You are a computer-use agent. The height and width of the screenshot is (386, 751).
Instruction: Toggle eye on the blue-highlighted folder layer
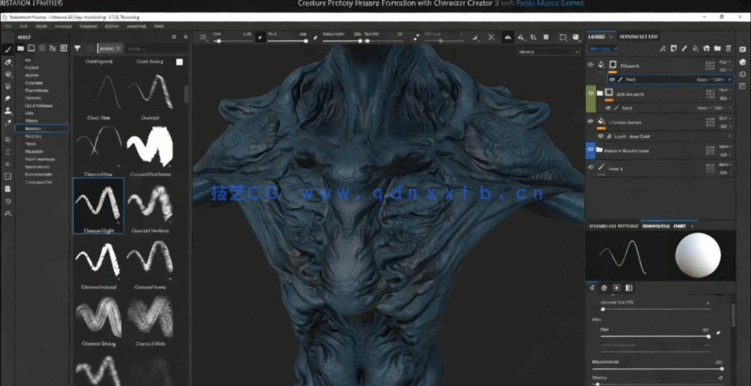point(591,149)
